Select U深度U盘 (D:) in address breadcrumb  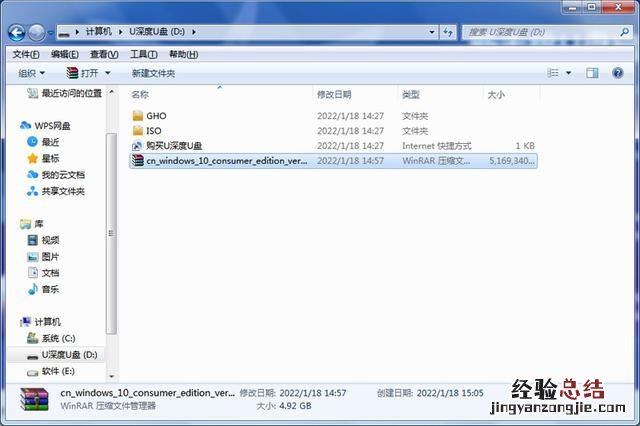[x=157, y=31]
